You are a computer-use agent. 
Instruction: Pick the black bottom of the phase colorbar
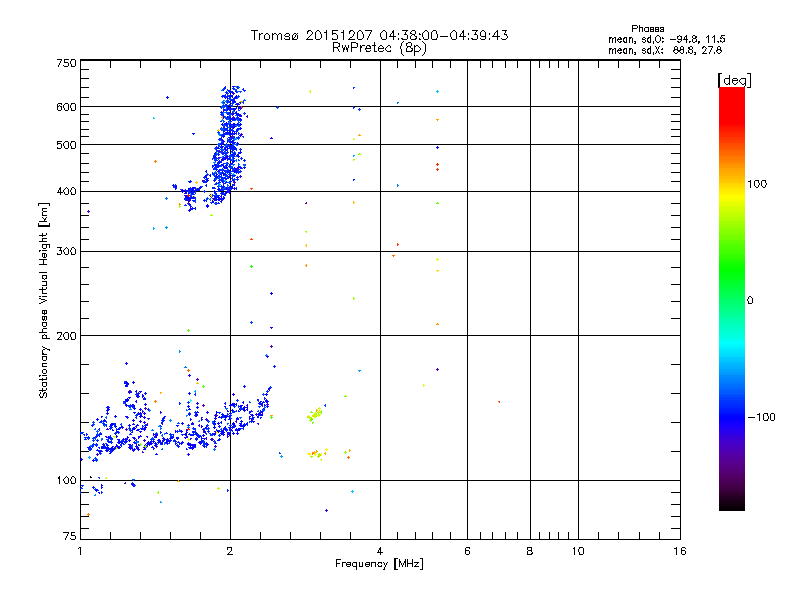732,504
